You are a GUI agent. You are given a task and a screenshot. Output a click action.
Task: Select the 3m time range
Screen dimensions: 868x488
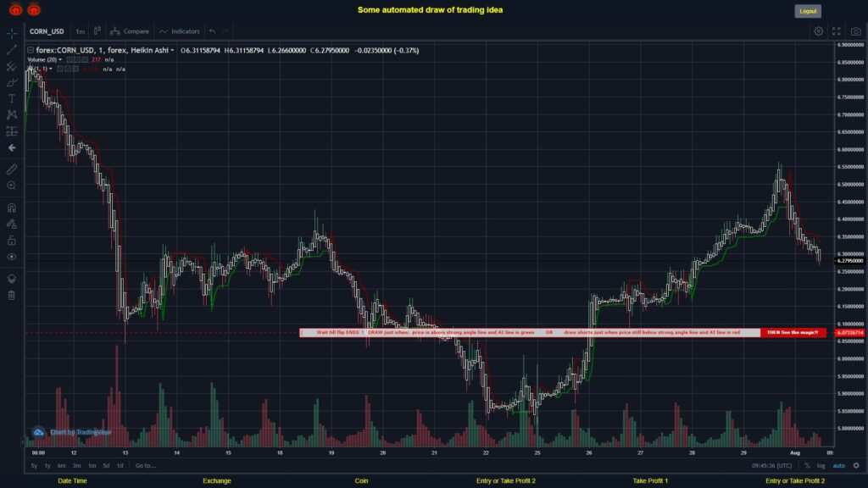point(77,466)
